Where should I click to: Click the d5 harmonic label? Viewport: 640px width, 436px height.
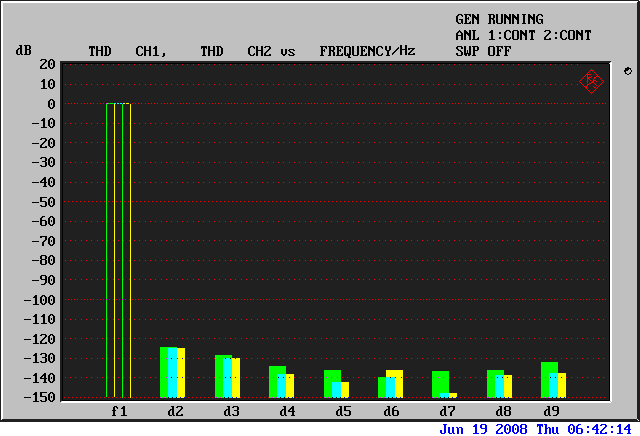(x=343, y=411)
